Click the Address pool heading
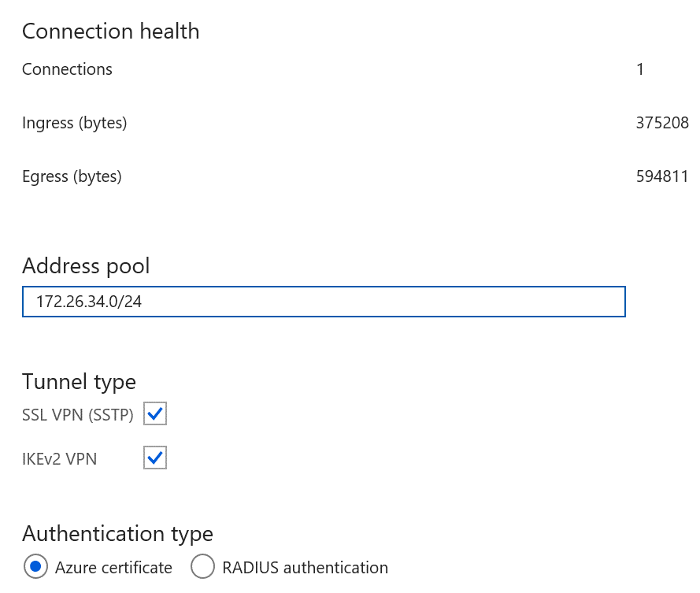This screenshot has height=593, width=700. point(86,265)
